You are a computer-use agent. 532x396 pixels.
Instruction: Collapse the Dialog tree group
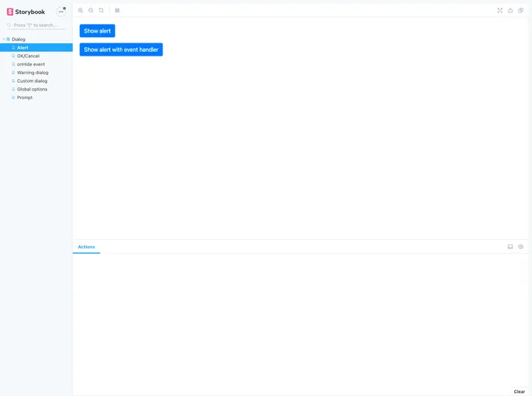point(4,39)
